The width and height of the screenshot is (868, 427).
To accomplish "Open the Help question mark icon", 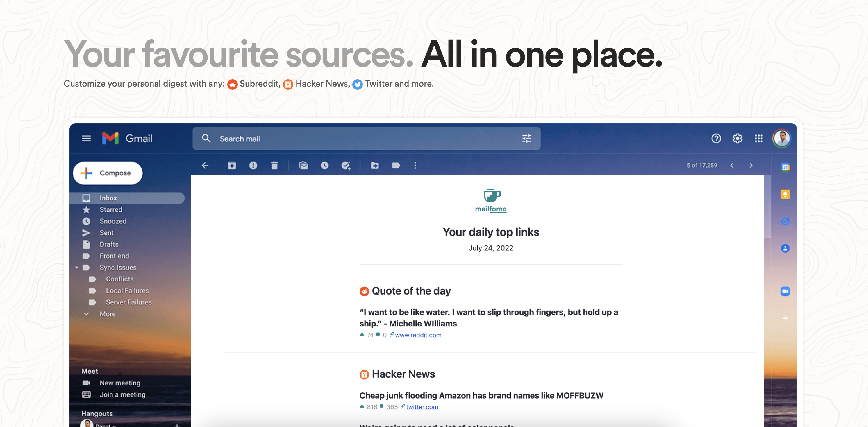I will pyautogui.click(x=716, y=138).
